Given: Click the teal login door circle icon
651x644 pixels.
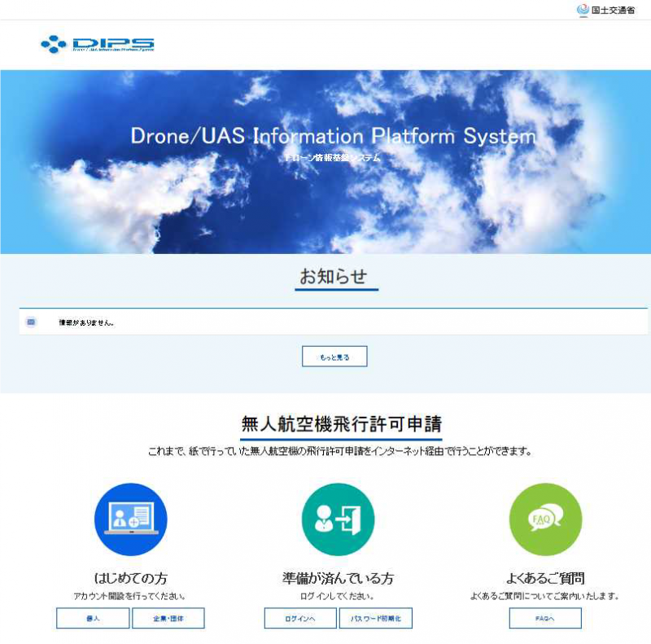Looking at the screenshot, I should point(338,519).
